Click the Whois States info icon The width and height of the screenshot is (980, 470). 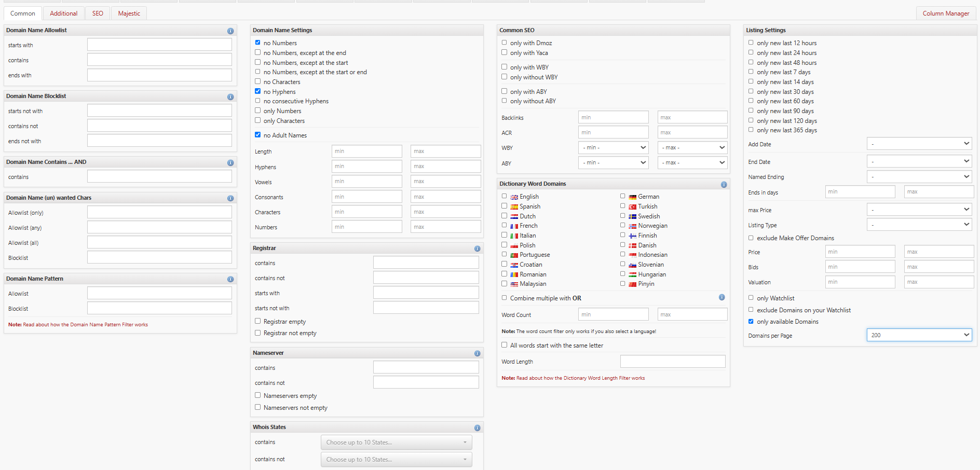pyautogui.click(x=477, y=428)
